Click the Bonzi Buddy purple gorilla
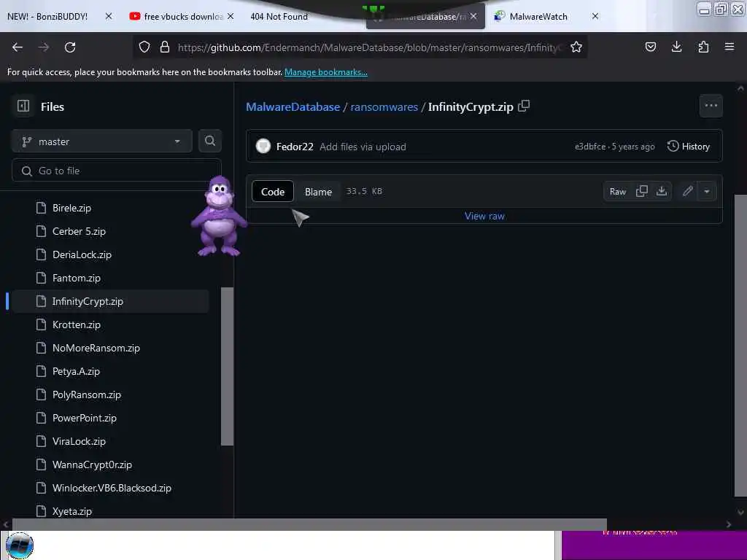This screenshot has width=747, height=560. tap(219, 216)
